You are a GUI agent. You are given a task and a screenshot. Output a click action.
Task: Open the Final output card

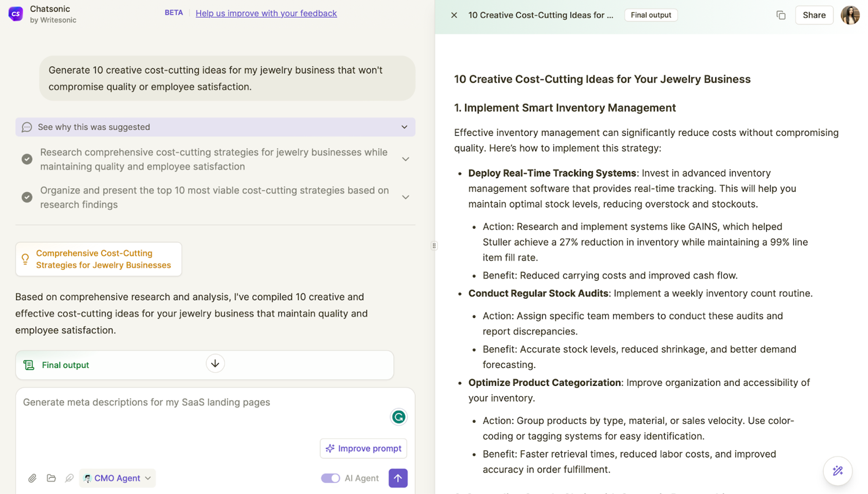tap(204, 365)
